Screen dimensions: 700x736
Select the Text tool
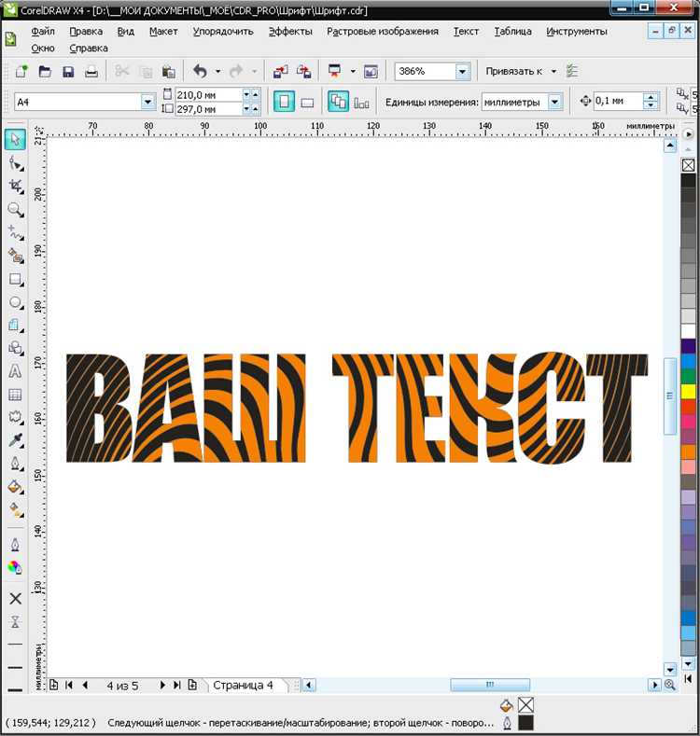click(15, 371)
